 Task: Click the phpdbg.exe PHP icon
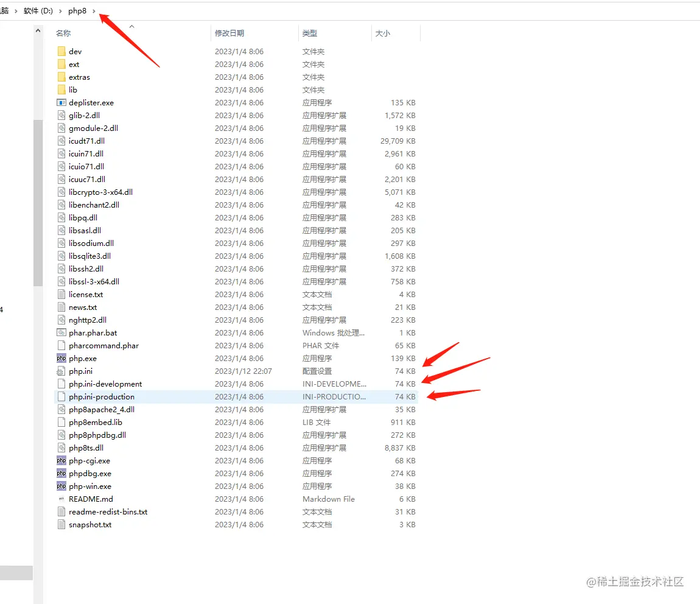click(61, 473)
